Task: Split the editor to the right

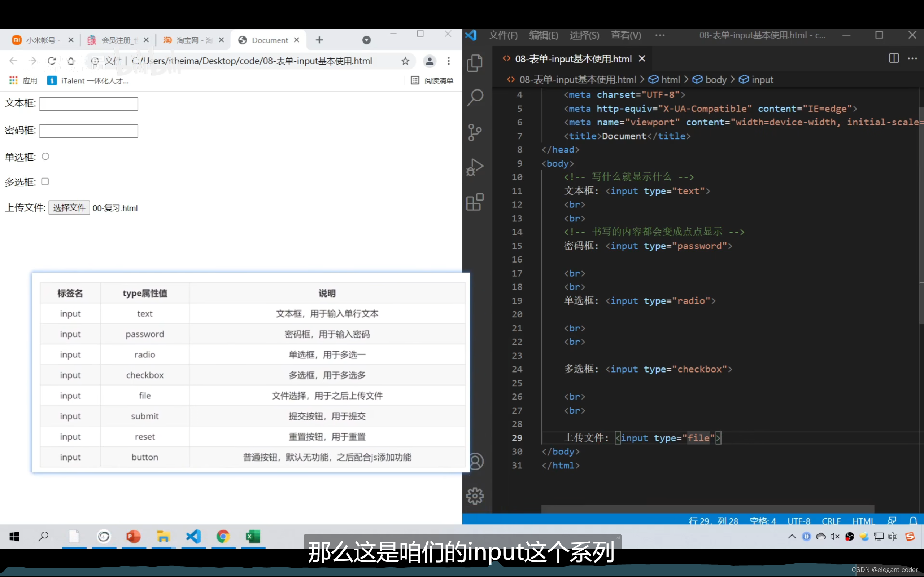Action: pos(894,58)
